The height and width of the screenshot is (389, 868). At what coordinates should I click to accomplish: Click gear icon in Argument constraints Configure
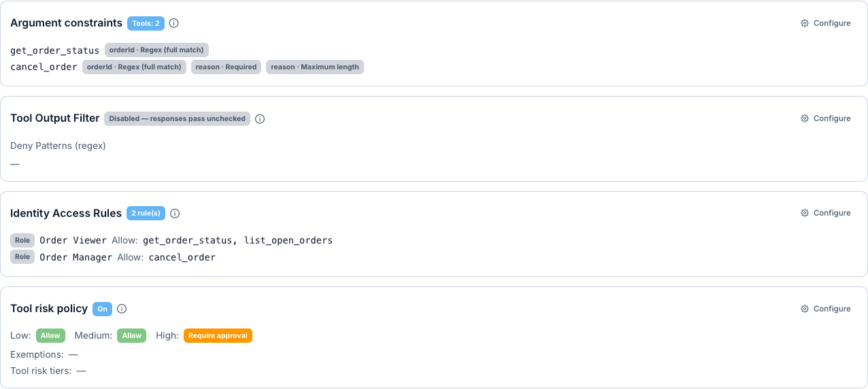(805, 23)
